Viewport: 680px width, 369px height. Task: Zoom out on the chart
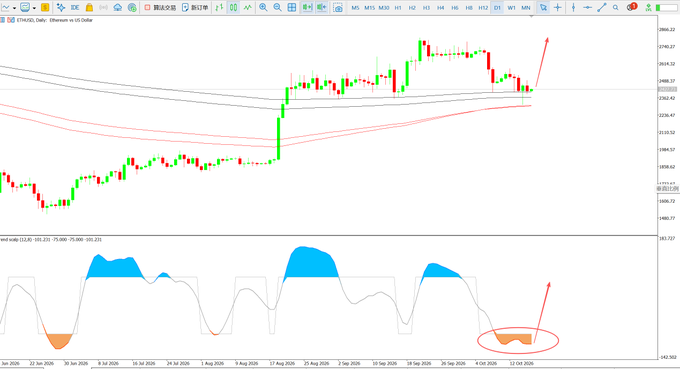click(x=277, y=7)
